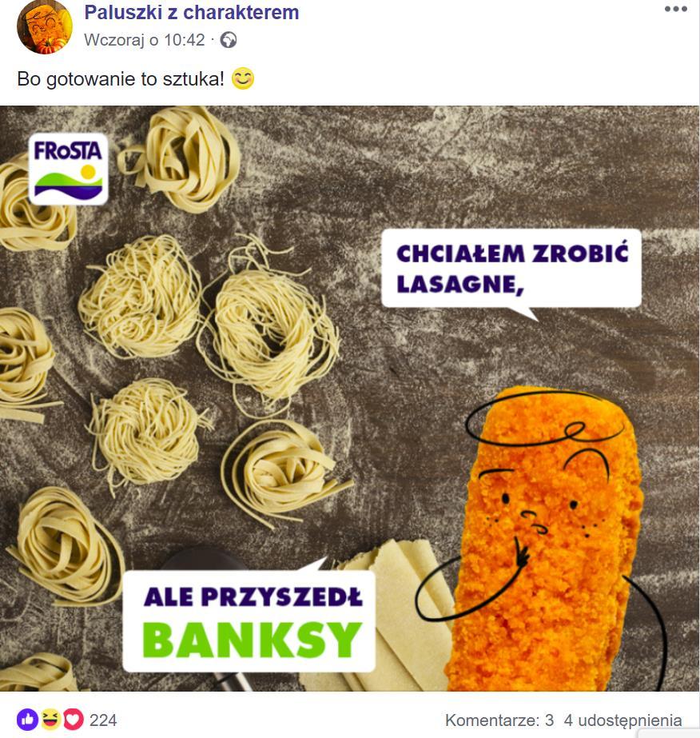Open the 224 reactions count list
This screenshot has width=700, height=738.
click(103, 720)
